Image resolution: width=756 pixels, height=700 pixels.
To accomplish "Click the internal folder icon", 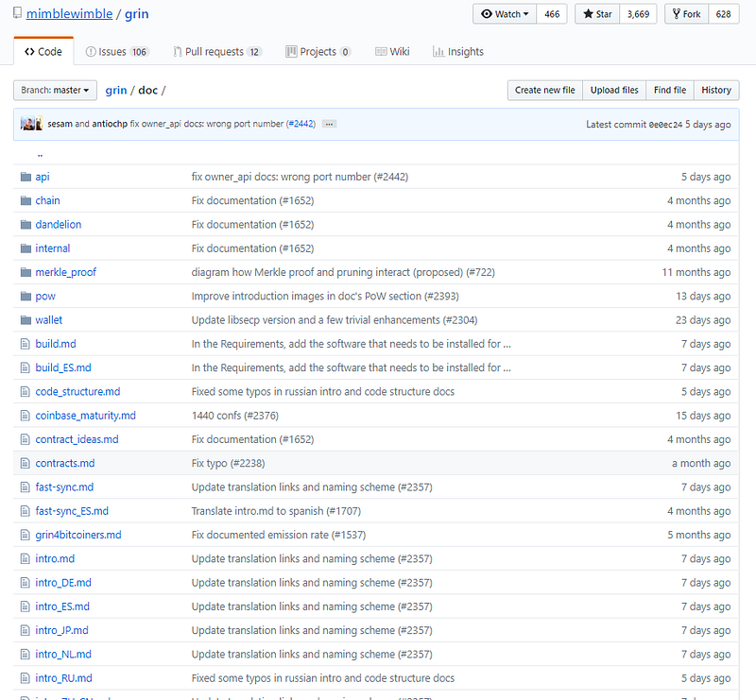I will pos(26,248).
